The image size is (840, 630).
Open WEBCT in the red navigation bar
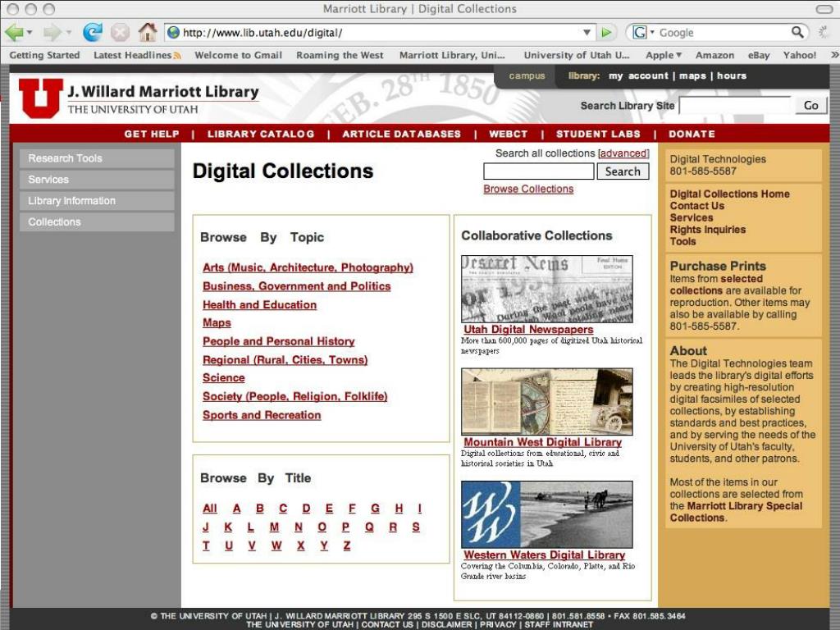pyautogui.click(x=509, y=134)
